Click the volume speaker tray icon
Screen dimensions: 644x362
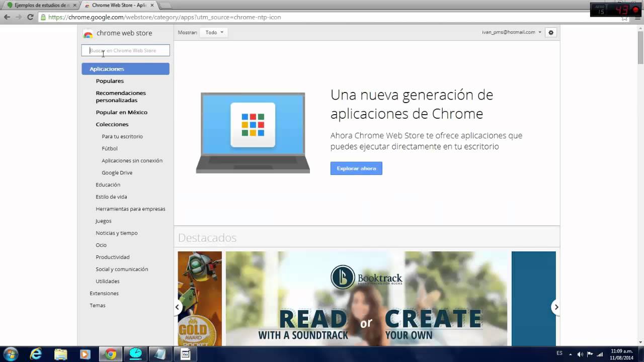581,354
